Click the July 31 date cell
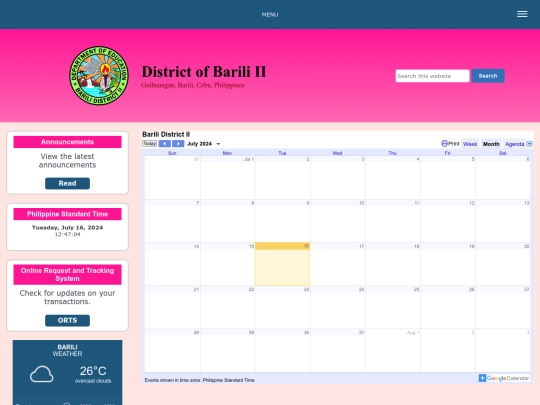The height and width of the screenshot is (405, 540). pos(338,350)
